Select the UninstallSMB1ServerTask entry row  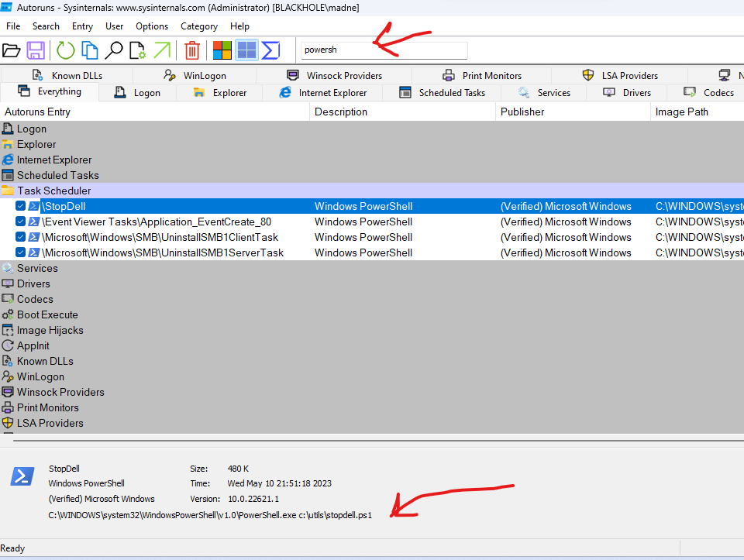coord(372,253)
